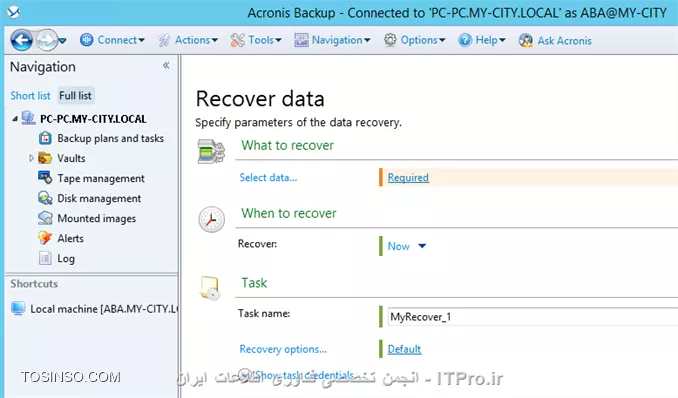This screenshot has height=398, width=678.
Task: Select PC-PC.MY-CITY.LOCAL in the tree
Action: (93, 119)
